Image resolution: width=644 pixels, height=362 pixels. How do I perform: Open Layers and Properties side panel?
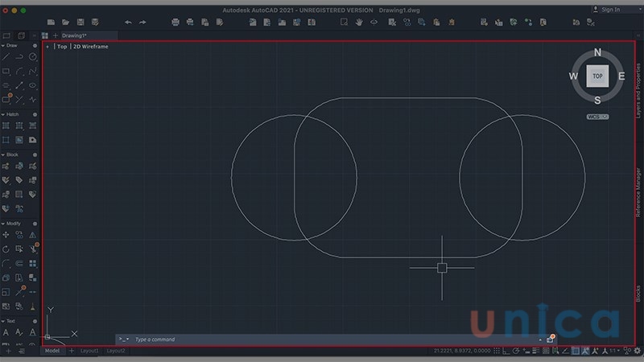tap(638, 90)
